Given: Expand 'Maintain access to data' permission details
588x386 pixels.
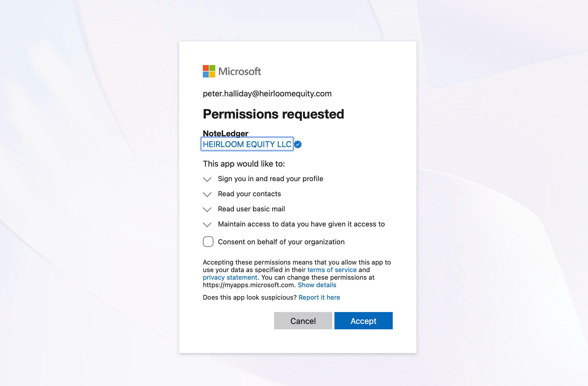Looking at the screenshot, I should pyautogui.click(x=207, y=225).
